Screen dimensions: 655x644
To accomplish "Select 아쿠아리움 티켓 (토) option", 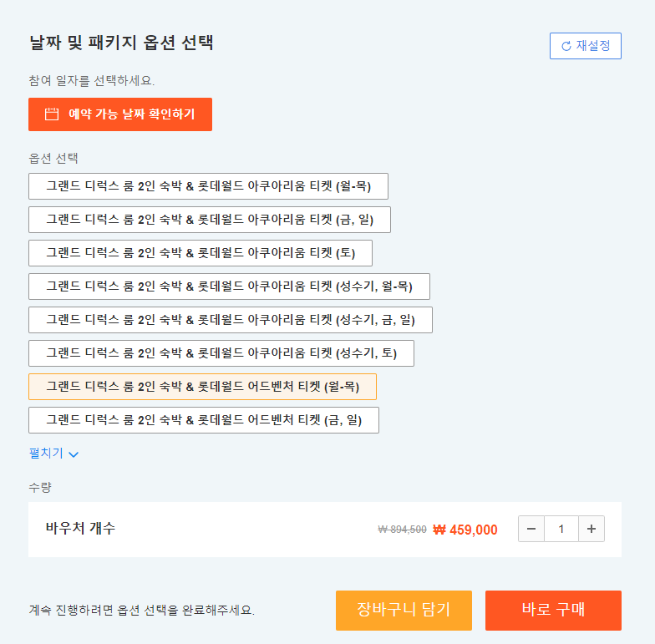I will [201, 253].
